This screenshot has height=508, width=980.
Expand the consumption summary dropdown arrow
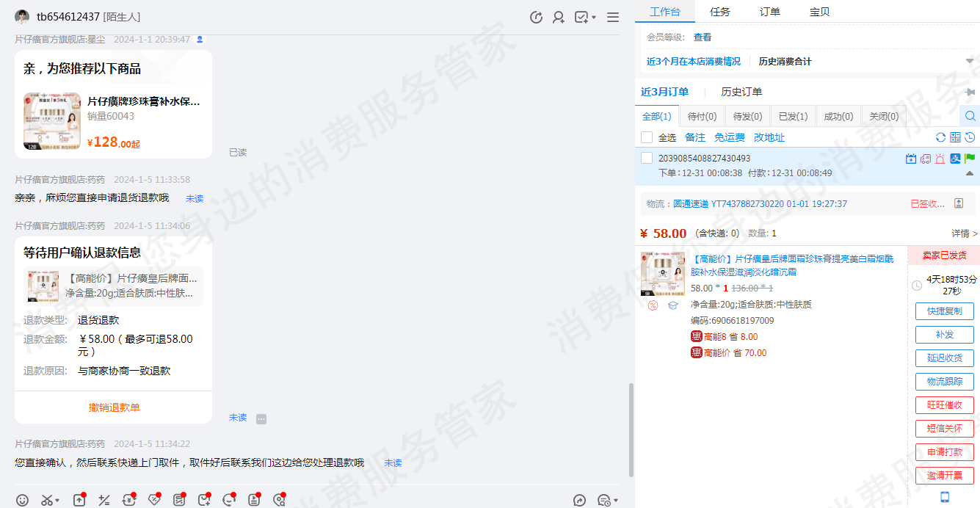[x=970, y=61]
